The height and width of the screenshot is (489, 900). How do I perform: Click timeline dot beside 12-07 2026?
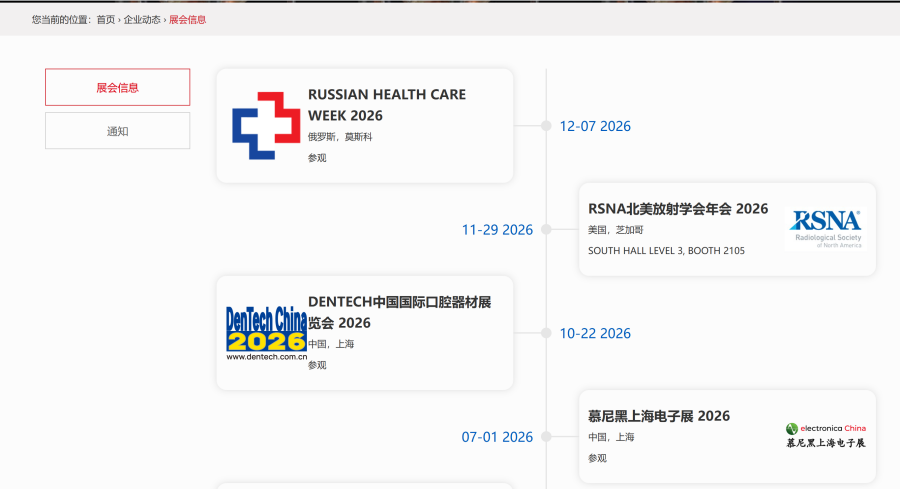click(x=546, y=126)
